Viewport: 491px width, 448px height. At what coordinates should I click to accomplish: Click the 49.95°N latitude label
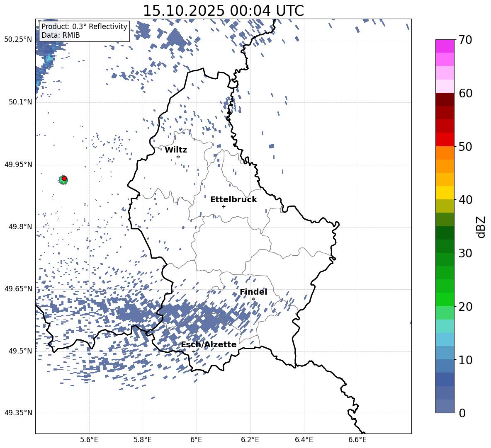[x=18, y=165]
